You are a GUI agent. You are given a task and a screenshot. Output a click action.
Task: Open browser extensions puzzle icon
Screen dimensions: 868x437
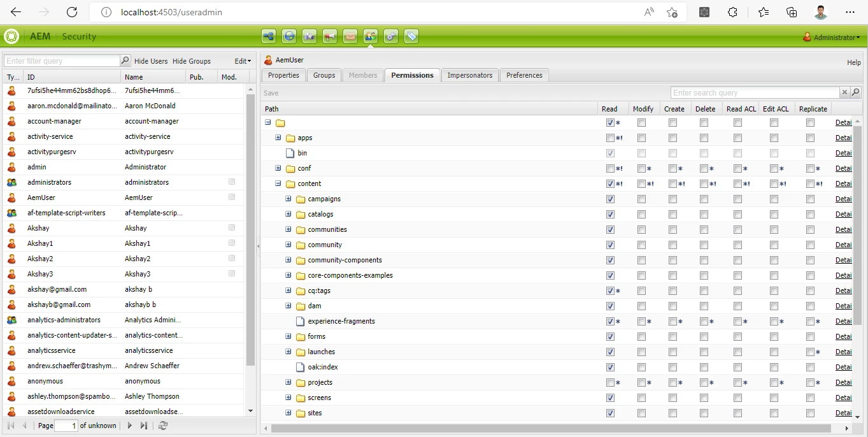pyautogui.click(x=733, y=12)
